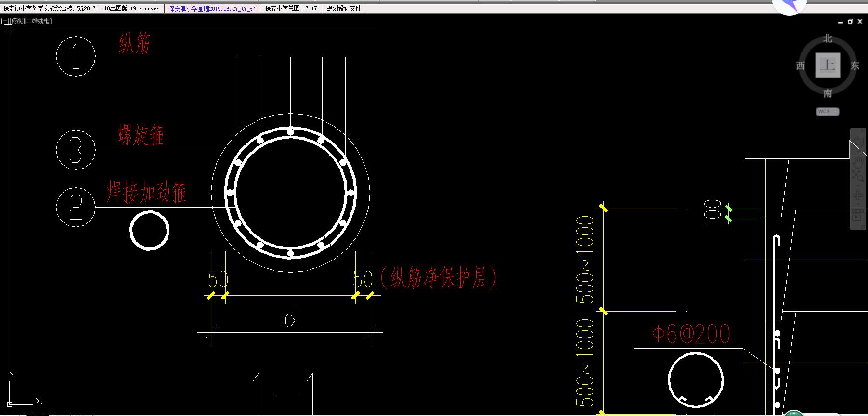This screenshot has height=416, width=868.
Task: Rotate view to east via 东
Action: click(855, 65)
